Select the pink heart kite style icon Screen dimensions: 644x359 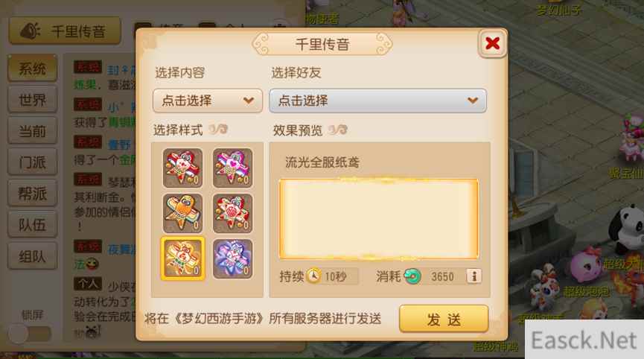[x=232, y=168]
